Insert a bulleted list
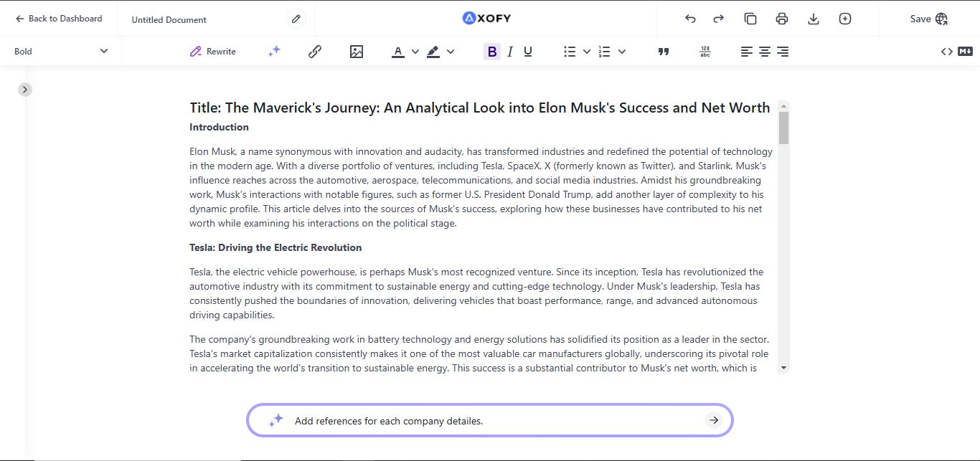The width and height of the screenshot is (980, 461). (570, 52)
